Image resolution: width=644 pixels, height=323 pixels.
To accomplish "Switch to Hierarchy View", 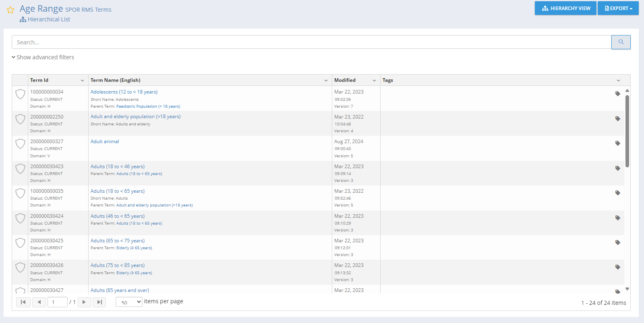I will [565, 8].
